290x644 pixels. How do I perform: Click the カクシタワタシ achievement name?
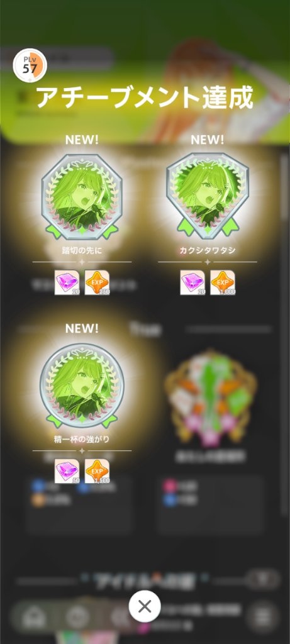click(208, 250)
